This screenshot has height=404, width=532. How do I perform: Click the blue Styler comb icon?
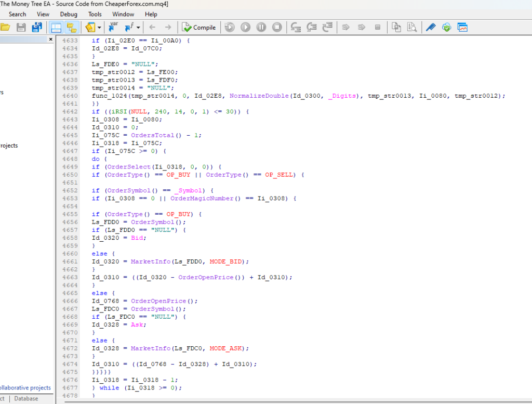pyautogui.click(x=431, y=27)
